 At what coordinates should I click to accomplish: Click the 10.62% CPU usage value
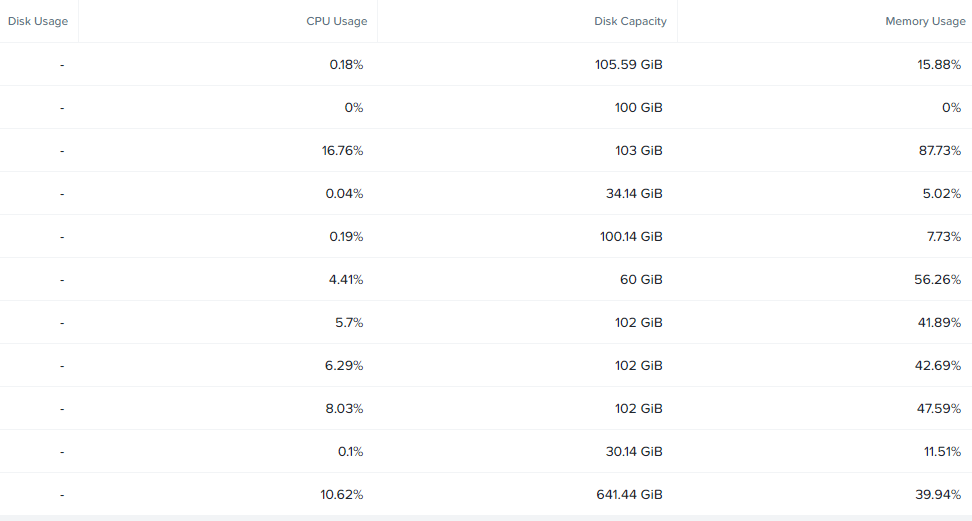[x=342, y=494]
